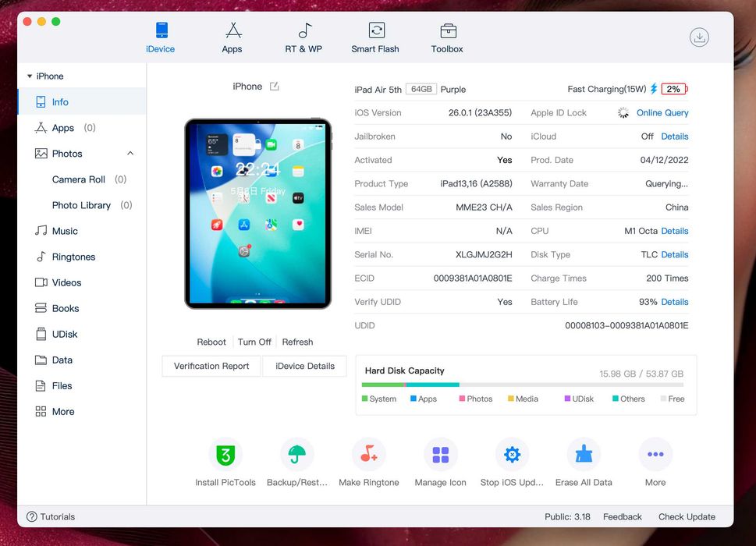The image size is (756, 546).
Task: Open Battery Life Details link
Action: pyautogui.click(x=675, y=302)
